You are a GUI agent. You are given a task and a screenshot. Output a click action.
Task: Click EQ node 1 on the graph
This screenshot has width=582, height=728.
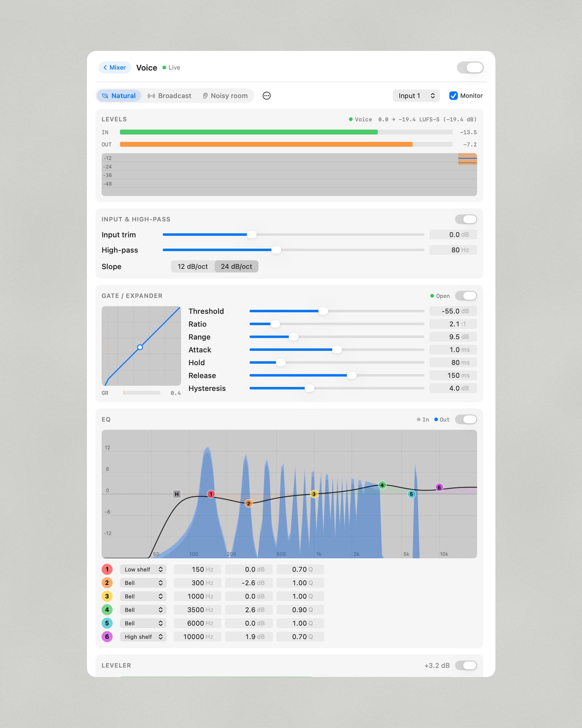211,494
